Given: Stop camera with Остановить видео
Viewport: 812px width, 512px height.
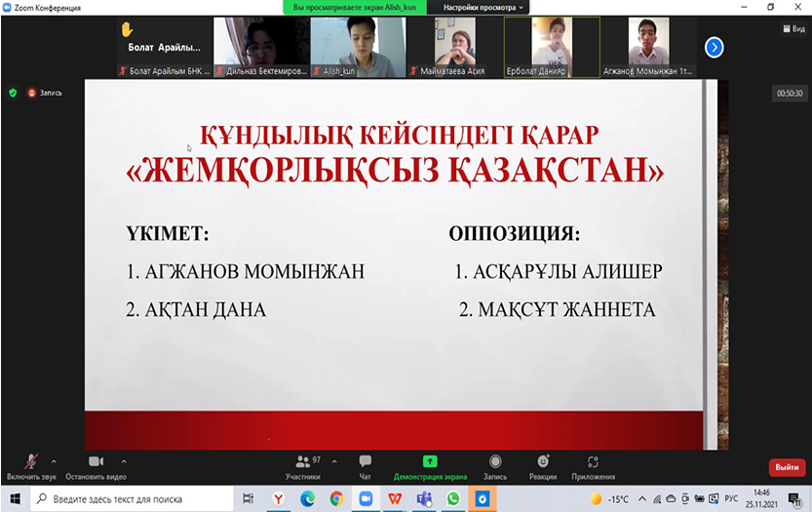Looking at the screenshot, I should pyautogui.click(x=96, y=462).
